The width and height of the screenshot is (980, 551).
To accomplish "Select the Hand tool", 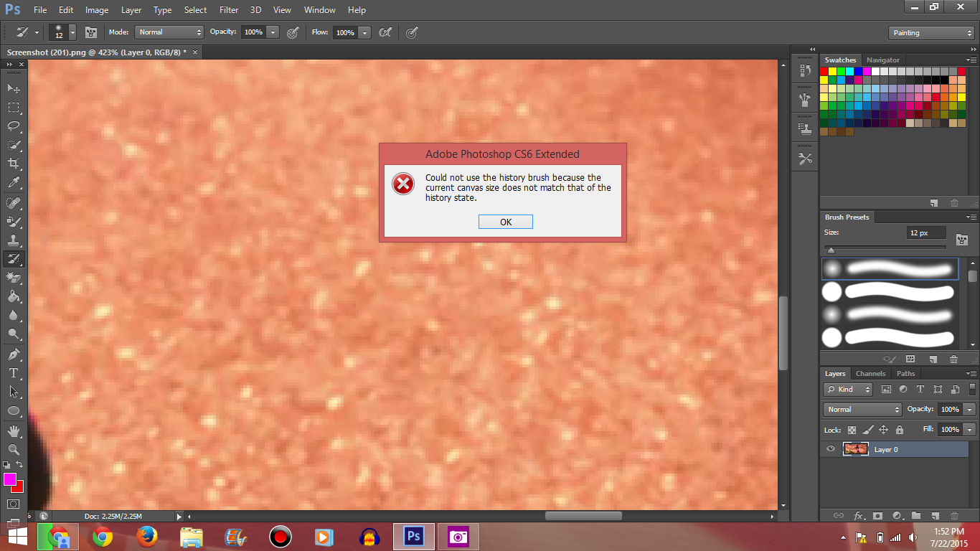I will pos(14,430).
